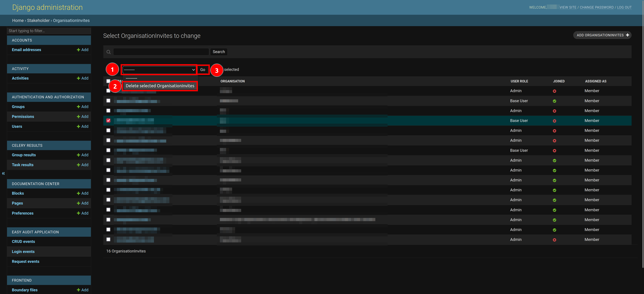Viewport: 644px width, 294px height.
Task: Check the second row checkbox (Base User, joined)
Action: 108,101
